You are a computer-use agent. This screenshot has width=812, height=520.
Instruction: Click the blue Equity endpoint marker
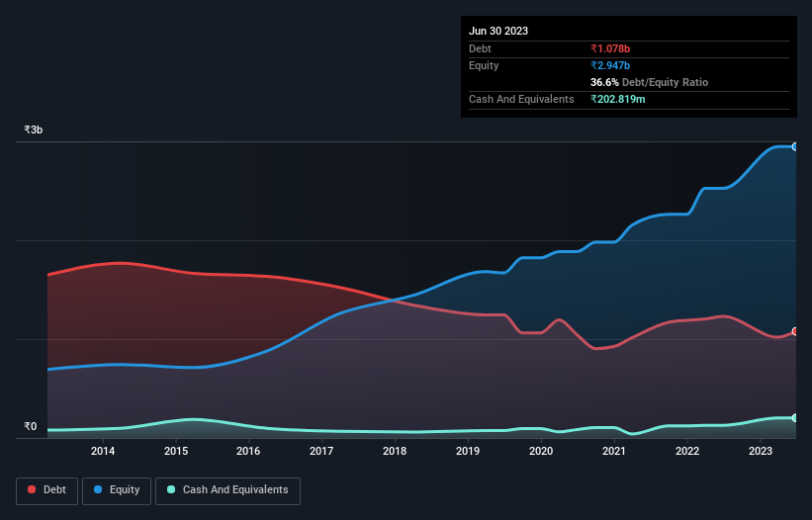click(795, 147)
